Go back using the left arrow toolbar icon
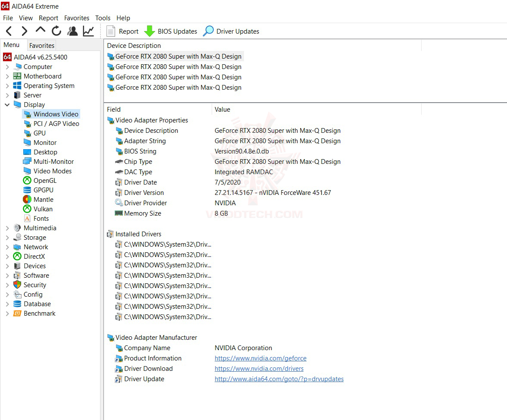This screenshot has width=507, height=420. 9,31
